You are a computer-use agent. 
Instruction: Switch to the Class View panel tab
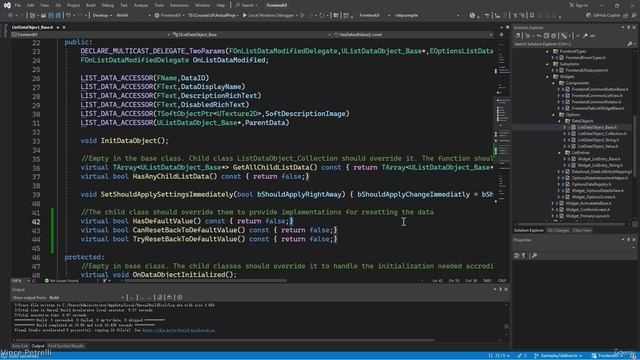coord(582,231)
